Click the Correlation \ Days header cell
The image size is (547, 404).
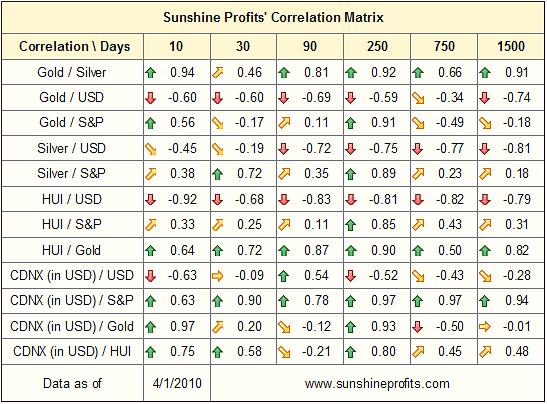(x=73, y=46)
